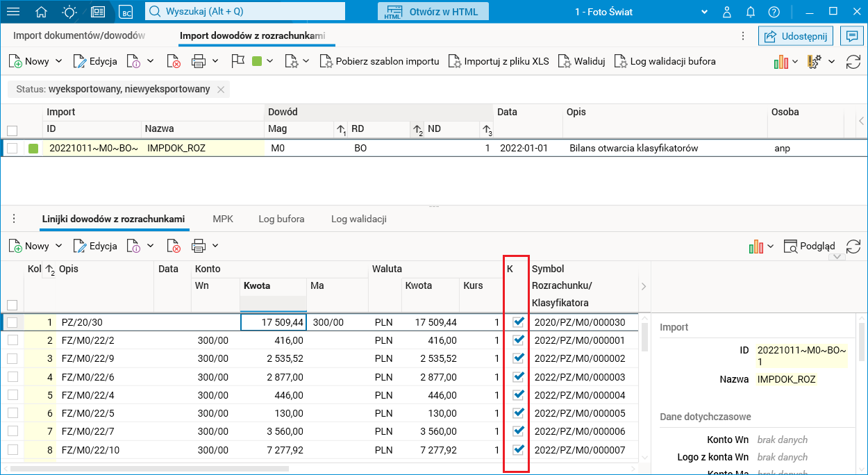The image size is (868, 475).
Task: Toggle the K checkbox for row PZ/20/30
Action: 517,322
